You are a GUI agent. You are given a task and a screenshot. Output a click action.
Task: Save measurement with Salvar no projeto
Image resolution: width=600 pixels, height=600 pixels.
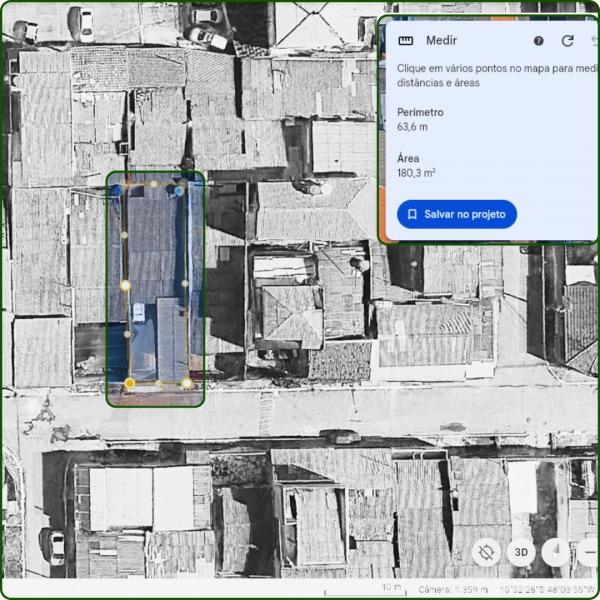click(x=457, y=214)
